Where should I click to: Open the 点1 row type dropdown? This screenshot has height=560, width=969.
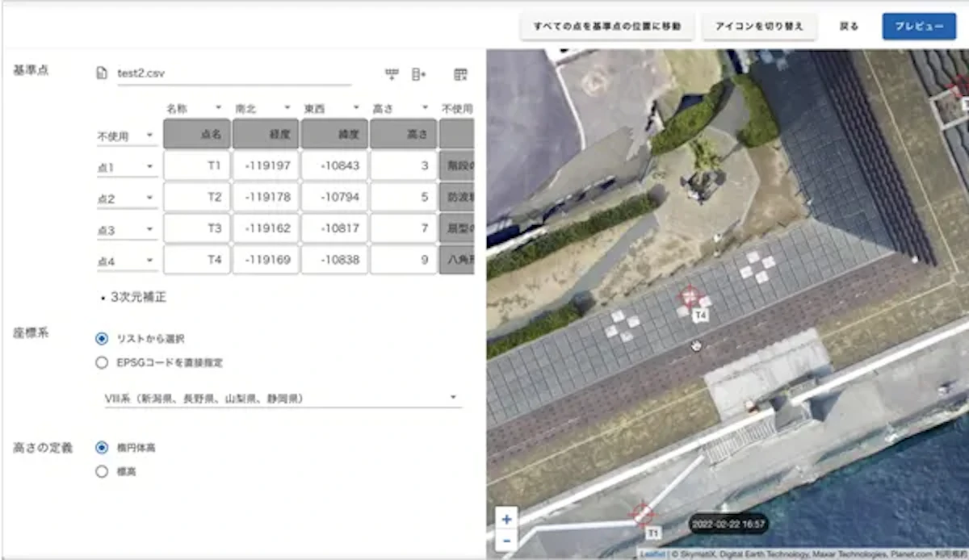(127, 168)
